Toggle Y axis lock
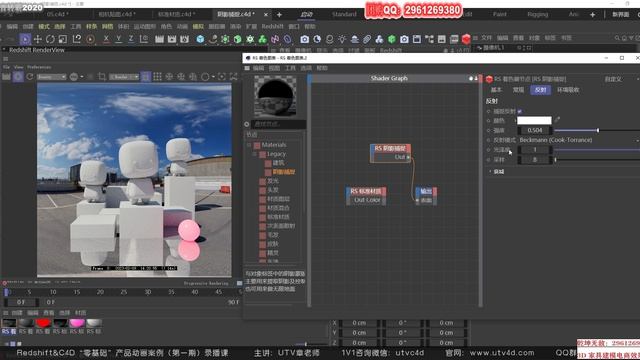 (x=118, y=39)
